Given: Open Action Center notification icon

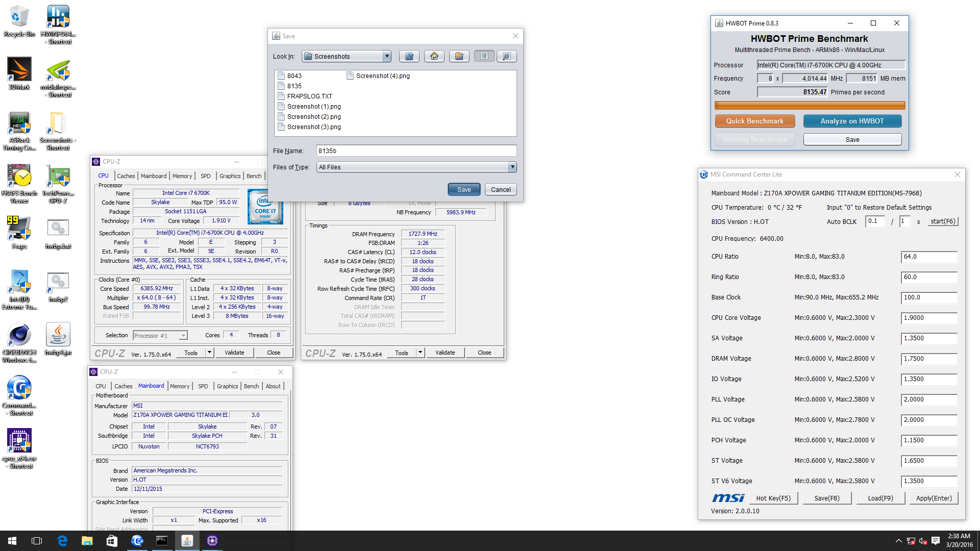Looking at the screenshot, I should click(x=936, y=541).
